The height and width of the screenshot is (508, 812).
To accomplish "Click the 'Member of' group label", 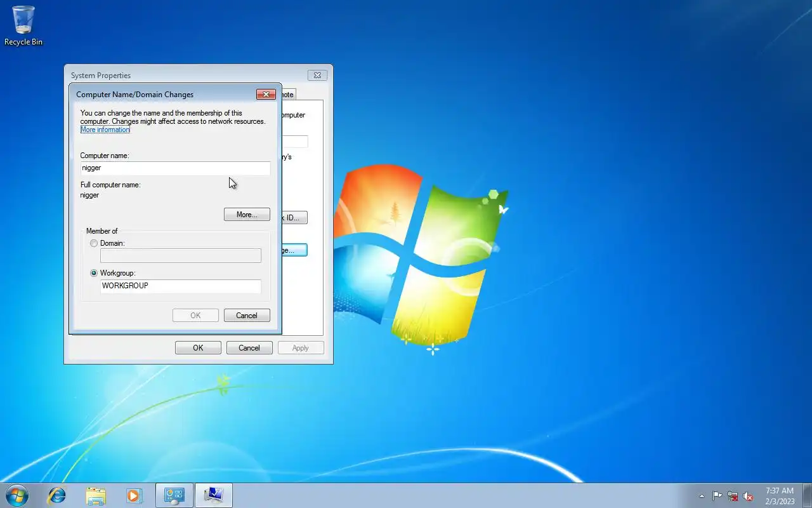I will (102, 231).
